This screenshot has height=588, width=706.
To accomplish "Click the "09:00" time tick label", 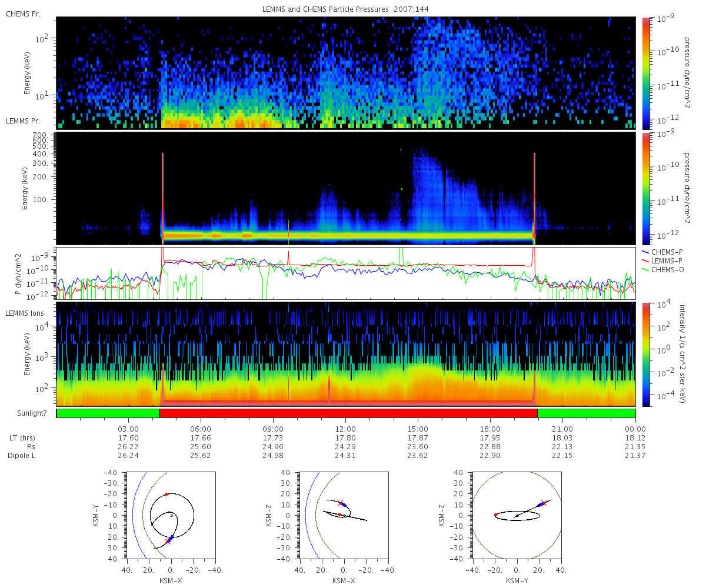I will (x=273, y=429).
